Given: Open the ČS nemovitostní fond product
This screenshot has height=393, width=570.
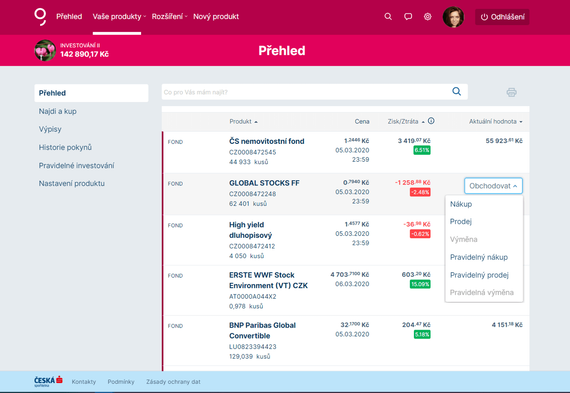Looking at the screenshot, I should [266, 141].
